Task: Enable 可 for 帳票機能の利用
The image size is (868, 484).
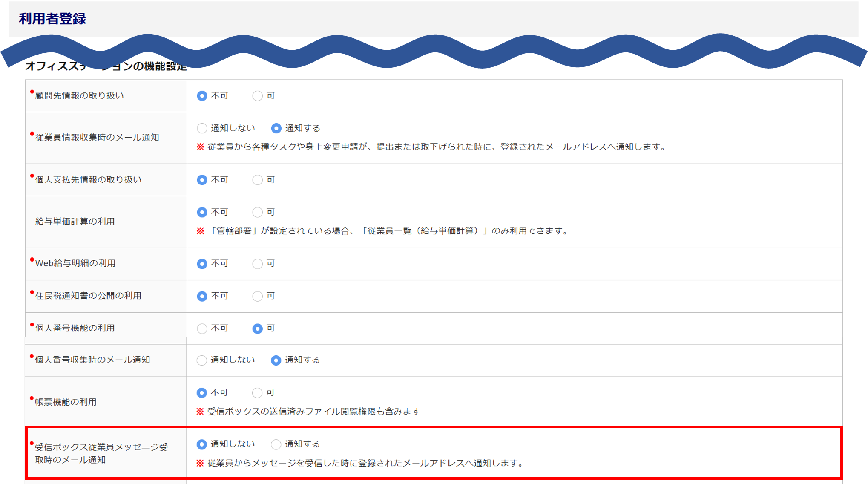Action: click(257, 392)
